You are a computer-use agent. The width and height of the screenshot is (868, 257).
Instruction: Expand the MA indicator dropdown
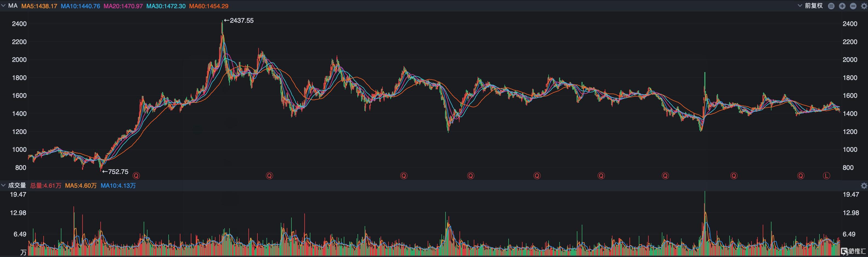click(x=4, y=6)
